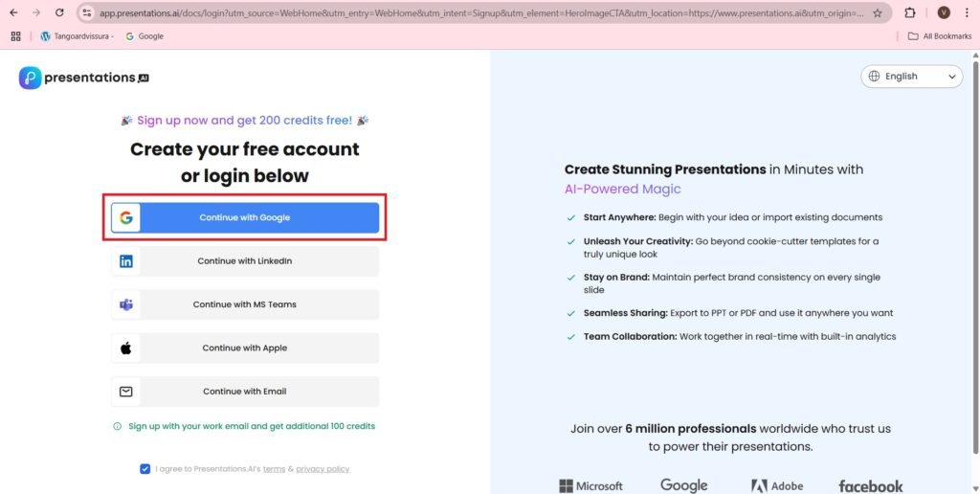Screen dimensions: 980x494
Task: Click 'Team Collaboration:' feature text
Action: pos(630,336)
